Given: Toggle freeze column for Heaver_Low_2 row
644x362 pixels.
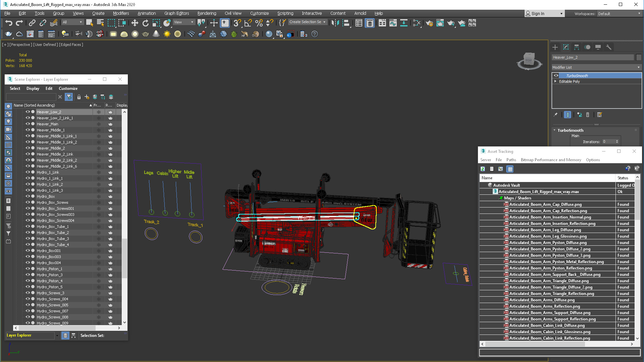Looking at the screenshot, I should (x=99, y=112).
